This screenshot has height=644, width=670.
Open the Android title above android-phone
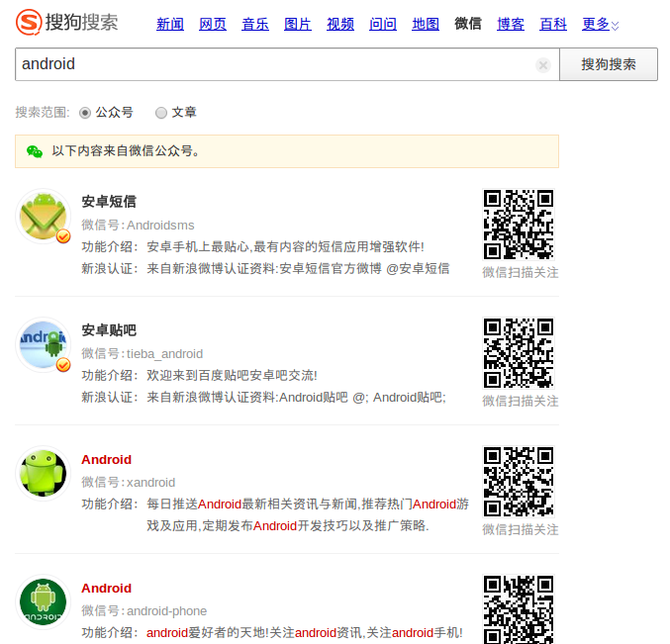[x=107, y=588]
